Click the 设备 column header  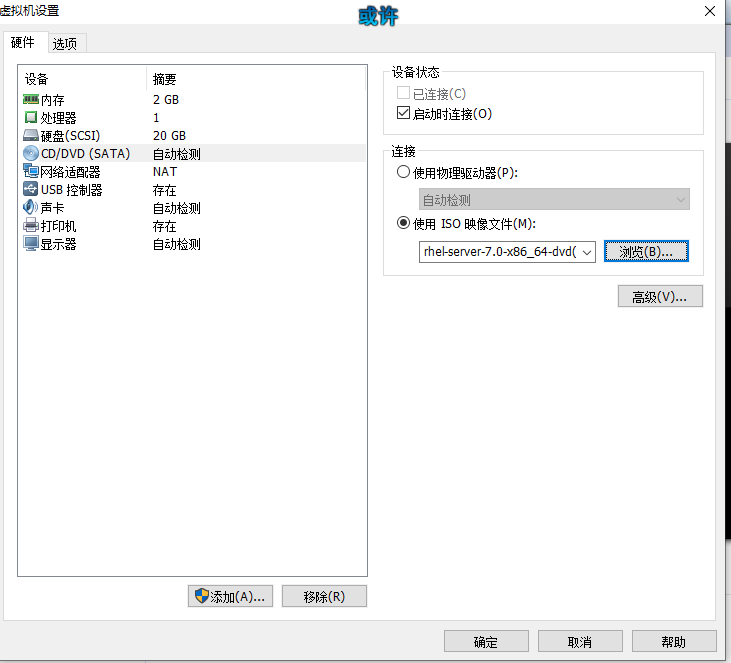tap(36, 79)
